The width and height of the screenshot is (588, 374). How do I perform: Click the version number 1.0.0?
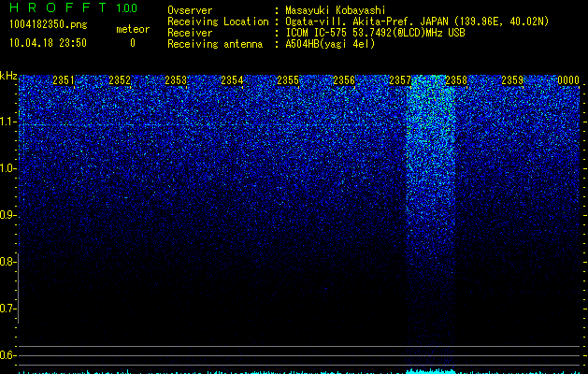click(x=126, y=8)
